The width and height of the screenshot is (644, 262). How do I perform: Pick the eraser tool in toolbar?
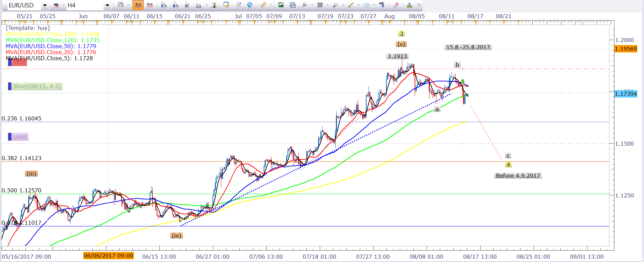point(396,5)
